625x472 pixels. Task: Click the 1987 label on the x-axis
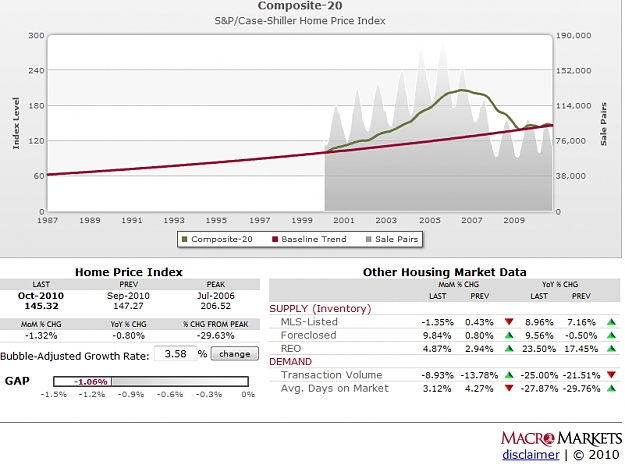click(47, 220)
